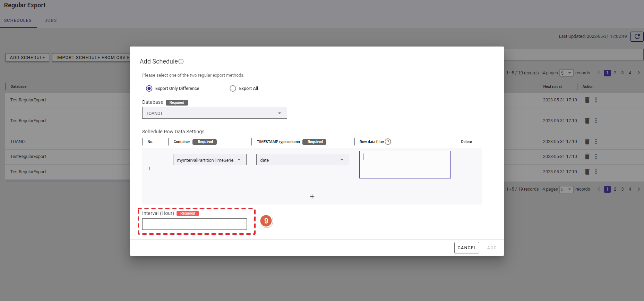The width and height of the screenshot is (644, 301).
Task: Go to page 2 in the bottom pagination
Action: (x=615, y=189)
